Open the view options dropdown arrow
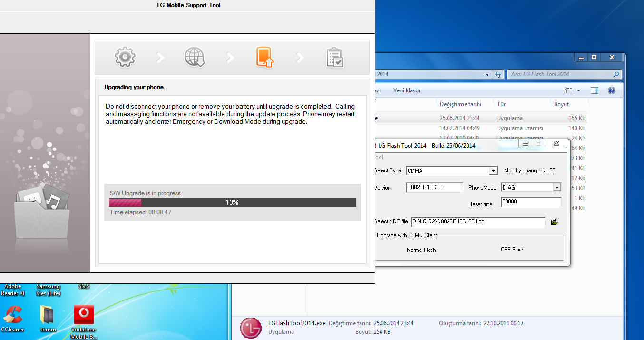 tap(578, 90)
